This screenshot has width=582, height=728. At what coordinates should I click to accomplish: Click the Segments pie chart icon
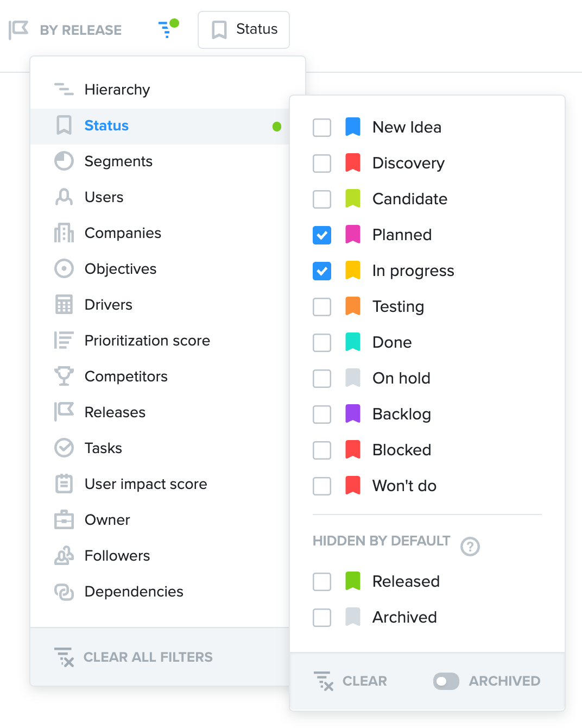click(x=64, y=161)
